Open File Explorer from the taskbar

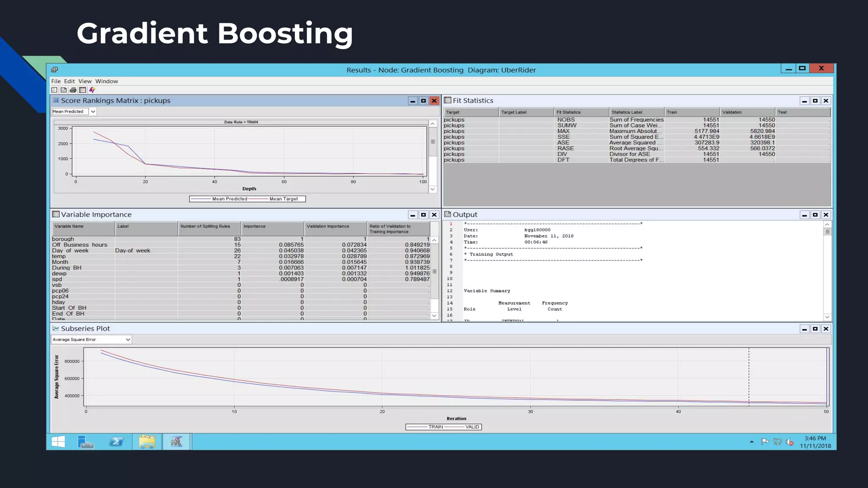(x=147, y=442)
